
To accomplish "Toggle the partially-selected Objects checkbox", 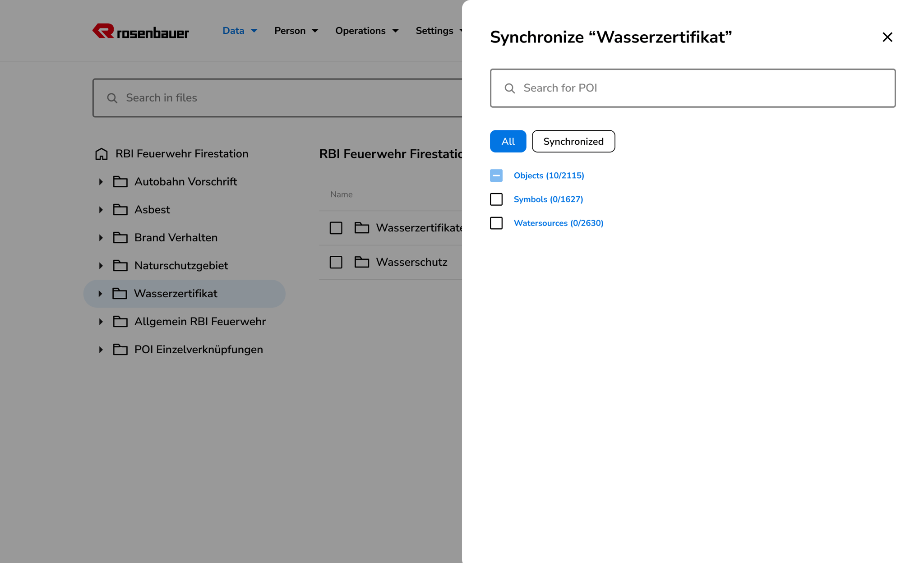I will tap(496, 175).
